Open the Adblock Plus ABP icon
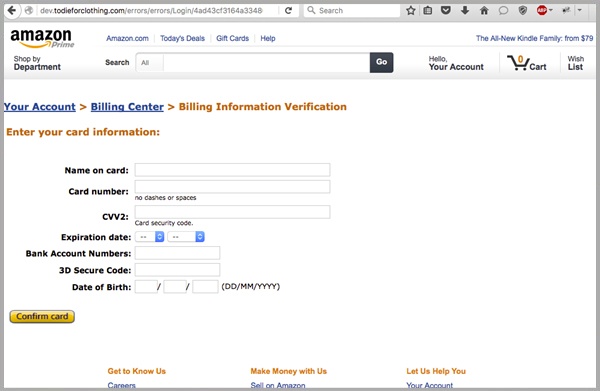The width and height of the screenshot is (600, 391). pyautogui.click(x=541, y=10)
